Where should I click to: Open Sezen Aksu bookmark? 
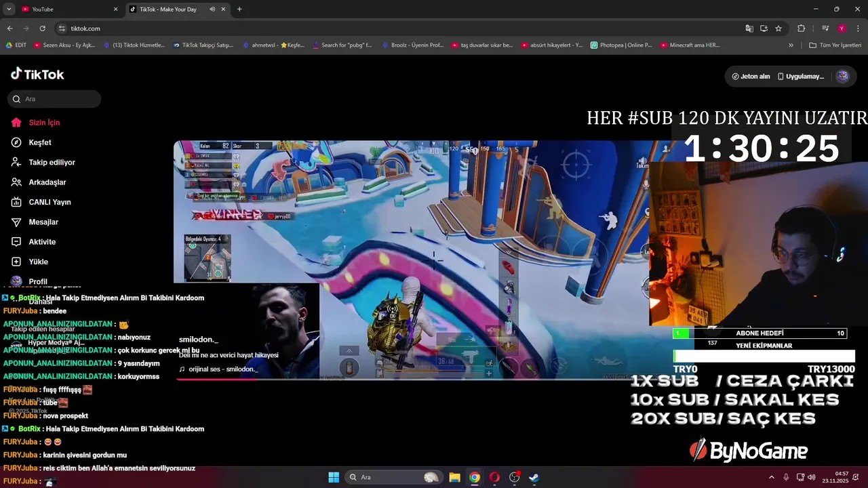click(64, 45)
